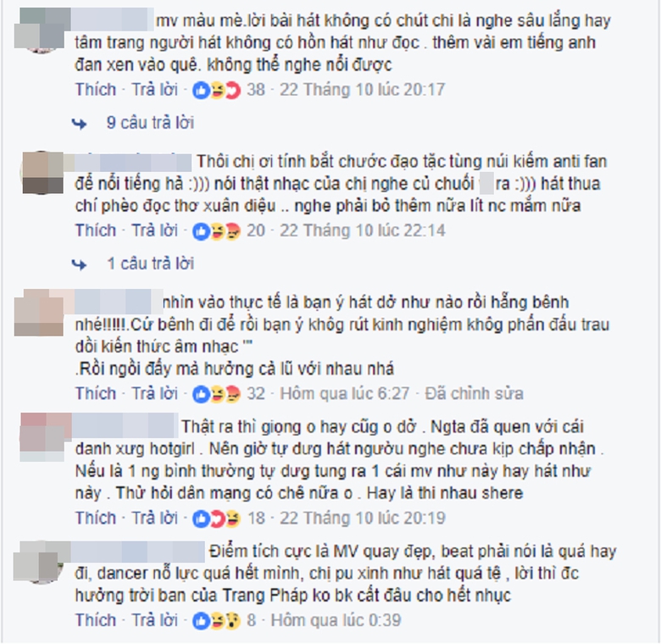Image resolution: width=661 pixels, height=644 pixels.
Task: Open timestamp 22 Tháng 10 lúc 20:17
Action: click(363, 90)
